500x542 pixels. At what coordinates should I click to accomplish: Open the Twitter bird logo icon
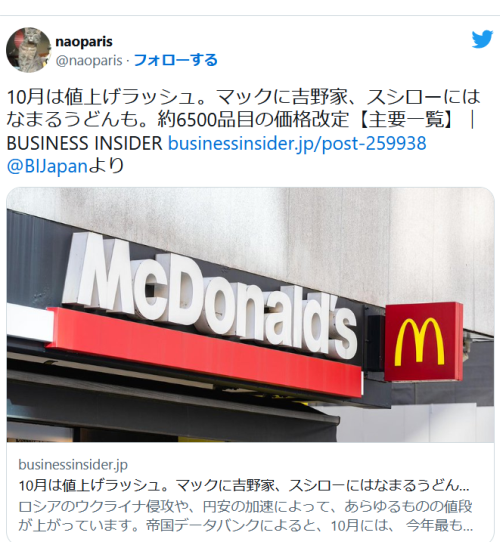click(482, 39)
